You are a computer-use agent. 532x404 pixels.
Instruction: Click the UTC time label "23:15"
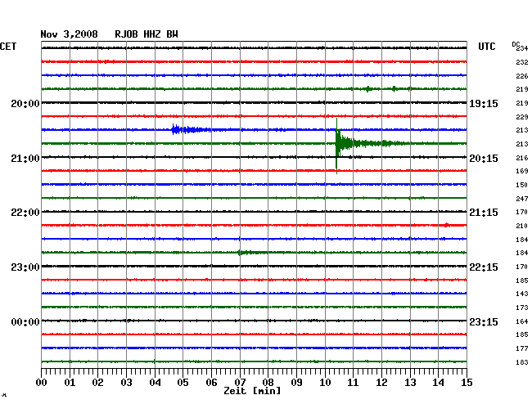[484, 321]
